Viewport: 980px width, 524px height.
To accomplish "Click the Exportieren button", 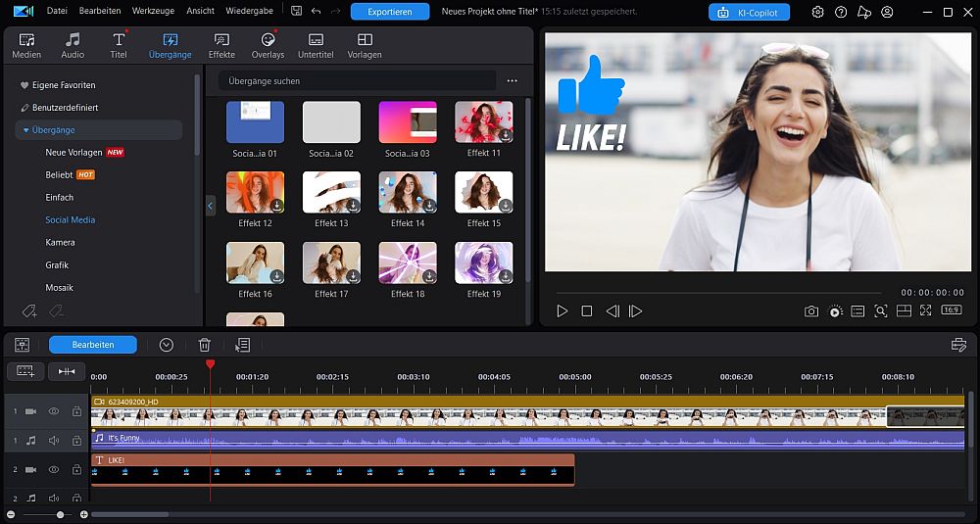I will tap(390, 12).
